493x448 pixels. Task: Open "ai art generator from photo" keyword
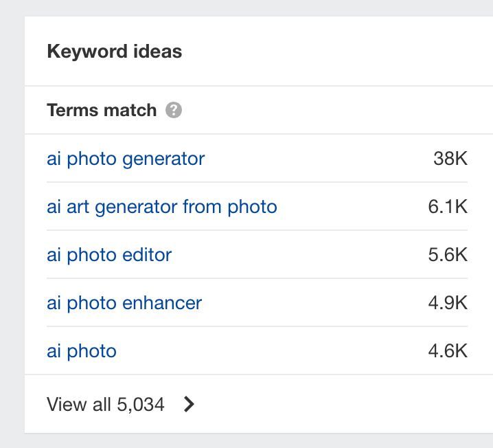[161, 207]
